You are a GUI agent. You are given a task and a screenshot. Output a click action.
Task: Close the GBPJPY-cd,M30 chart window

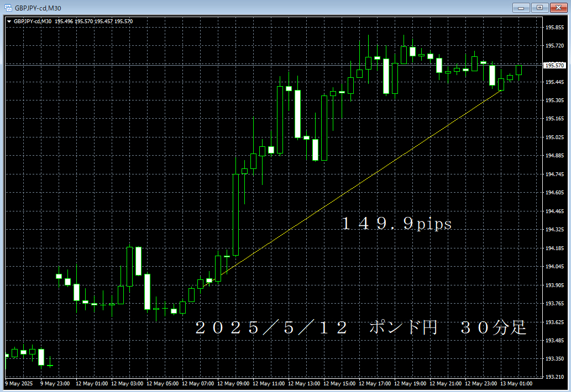coord(557,8)
